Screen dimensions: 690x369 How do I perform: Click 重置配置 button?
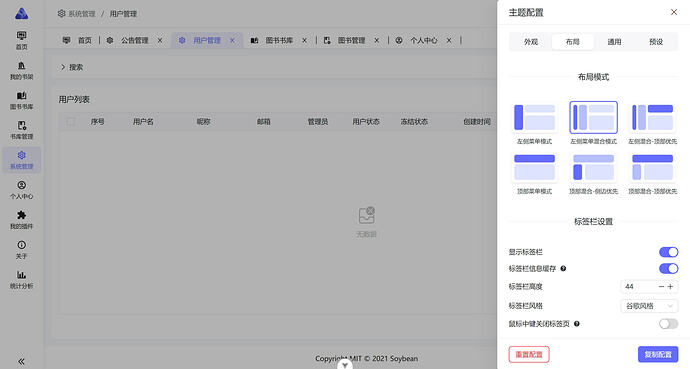(529, 354)
